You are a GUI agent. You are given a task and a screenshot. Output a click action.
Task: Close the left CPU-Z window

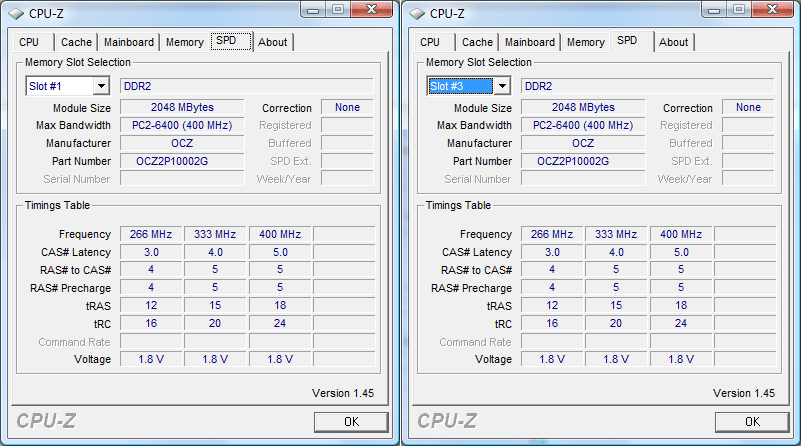[372, 10]
